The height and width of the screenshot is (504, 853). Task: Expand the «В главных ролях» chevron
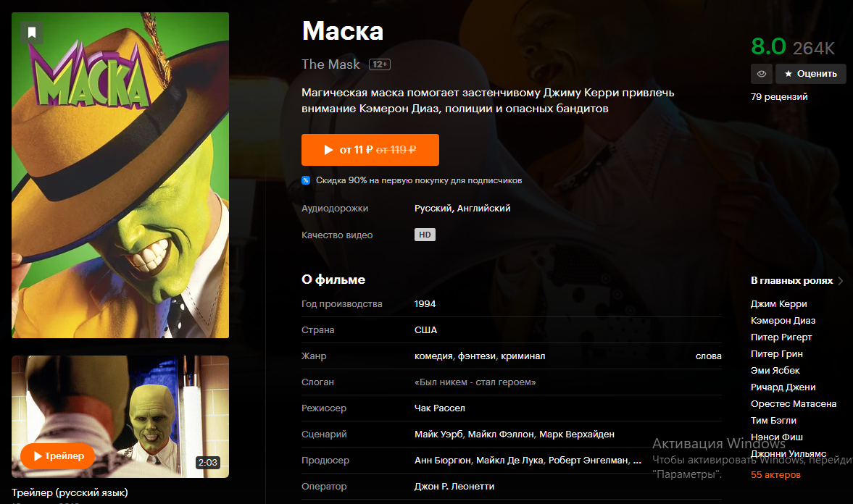pos(841,280)
